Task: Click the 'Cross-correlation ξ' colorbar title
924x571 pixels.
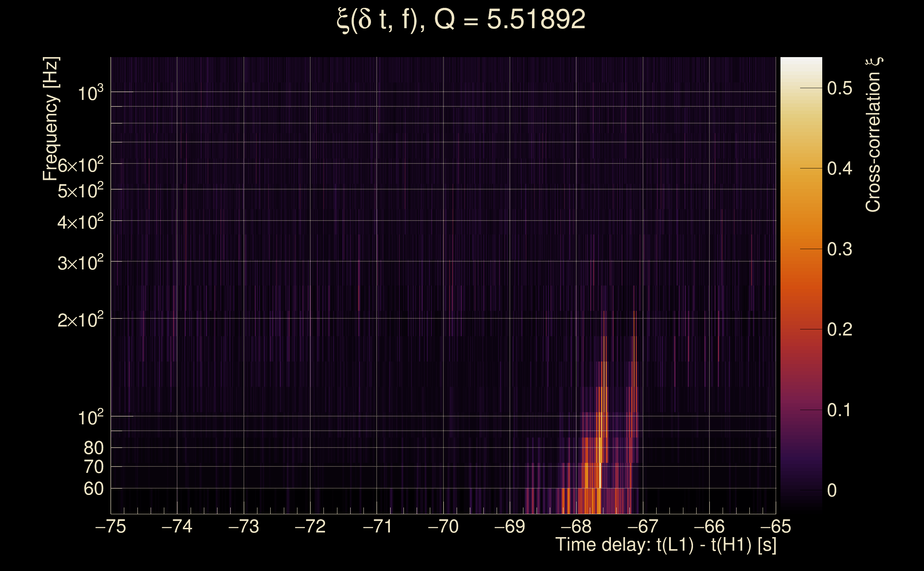Action: 873,135
